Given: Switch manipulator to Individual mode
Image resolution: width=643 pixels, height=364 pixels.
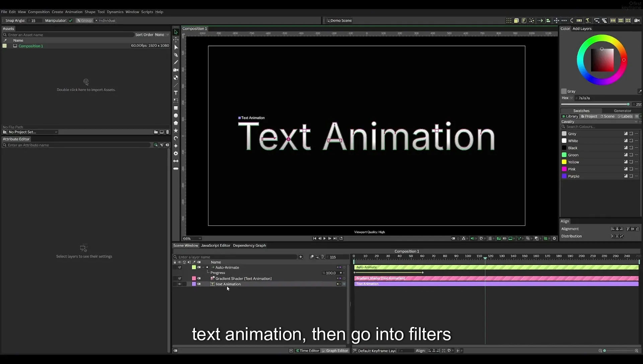Looking at the screenshot, I should point(105,20).
